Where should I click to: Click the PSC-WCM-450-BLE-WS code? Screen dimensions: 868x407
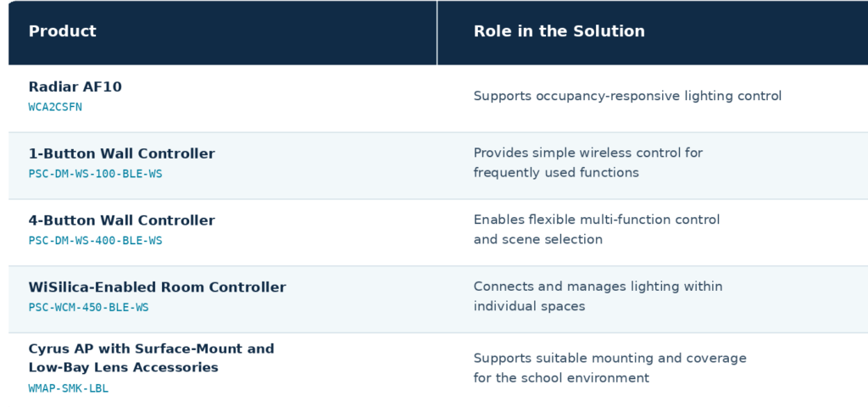point(88,307)
